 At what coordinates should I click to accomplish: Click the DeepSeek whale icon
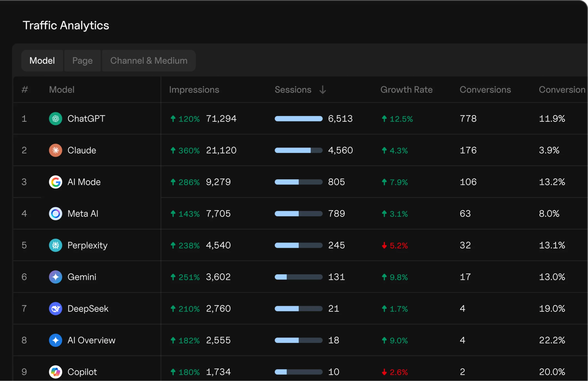pos(55,308)
